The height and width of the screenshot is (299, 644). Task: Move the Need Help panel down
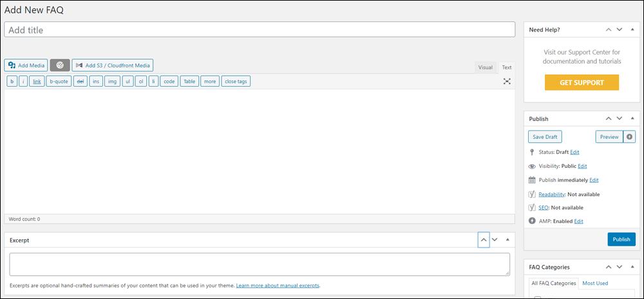click(620, 30)
